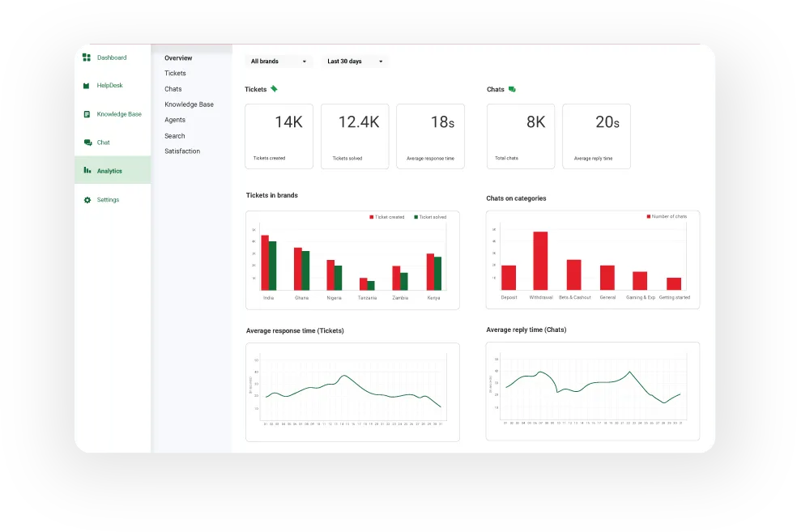Open the Agents analytics section
The image size is (797, 532).
(175, 120)
